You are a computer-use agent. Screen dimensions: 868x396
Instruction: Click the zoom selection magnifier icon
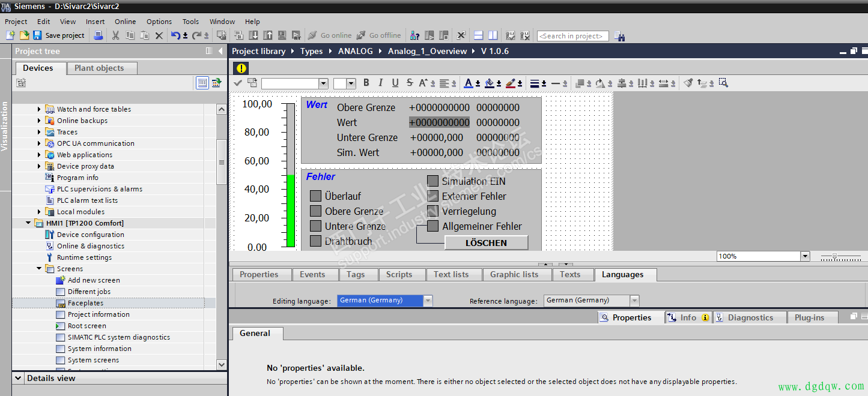(x=723, y=83)
